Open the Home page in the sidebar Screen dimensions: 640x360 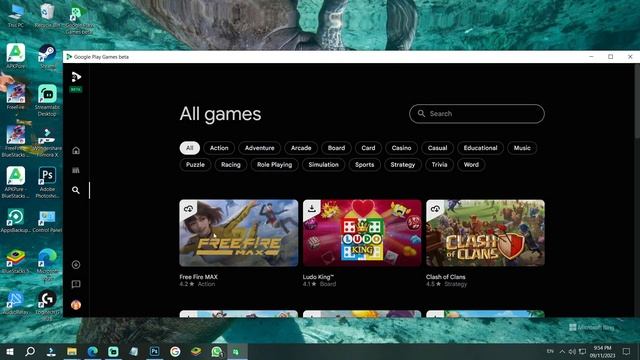coord(76,151)
